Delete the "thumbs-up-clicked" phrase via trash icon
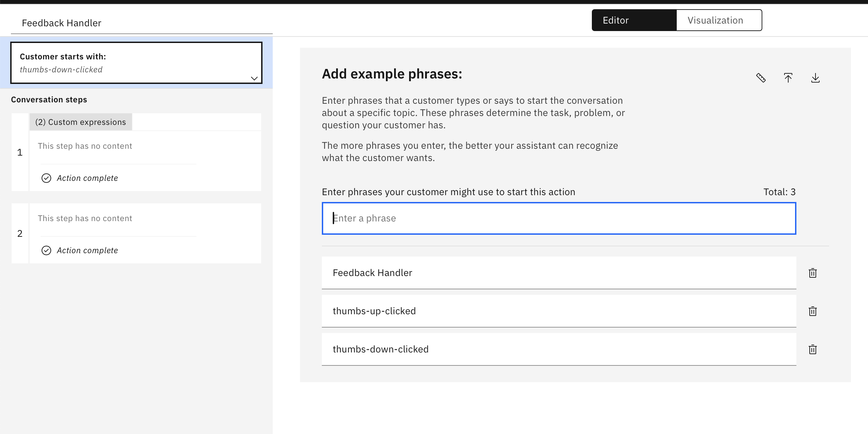 [x=812, y=311]
